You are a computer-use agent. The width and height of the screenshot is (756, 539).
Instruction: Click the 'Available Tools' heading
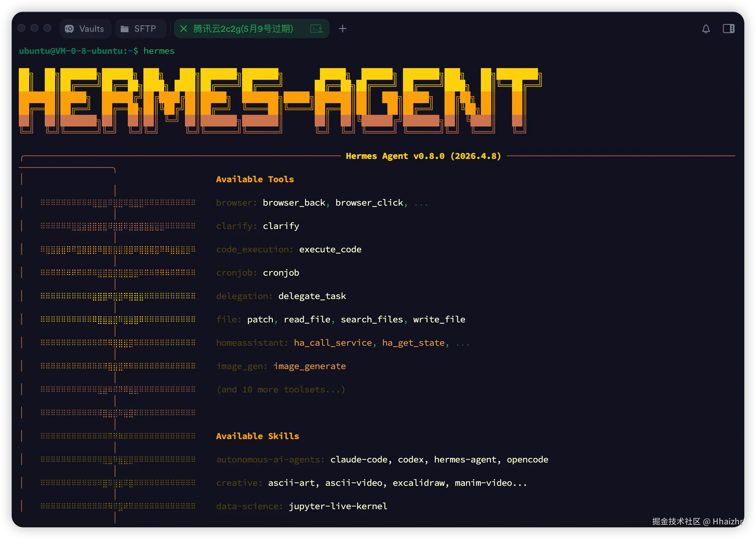pos(255,180)
